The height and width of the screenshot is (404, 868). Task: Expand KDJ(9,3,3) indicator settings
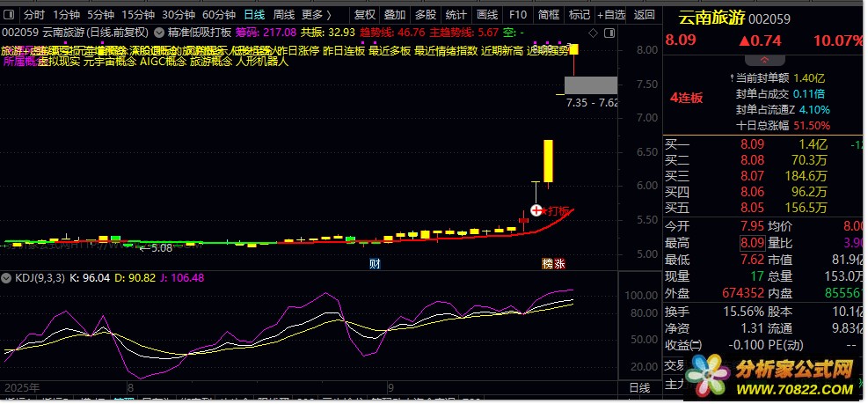(x=43, y=278)
